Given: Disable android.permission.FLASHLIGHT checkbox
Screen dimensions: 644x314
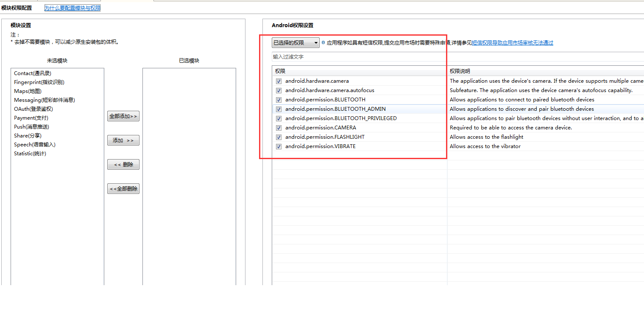Looking at the screenshot, I should (279, 137).
